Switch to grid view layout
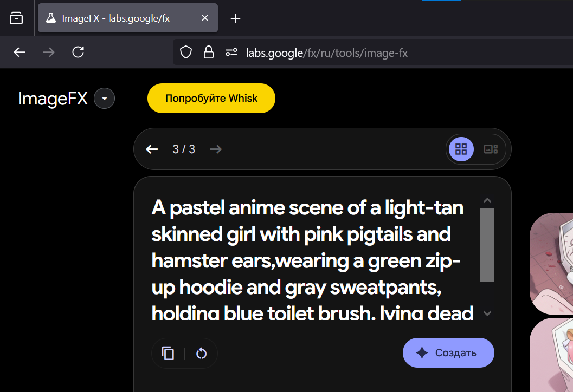573x392 pixels. pos(461,149)
